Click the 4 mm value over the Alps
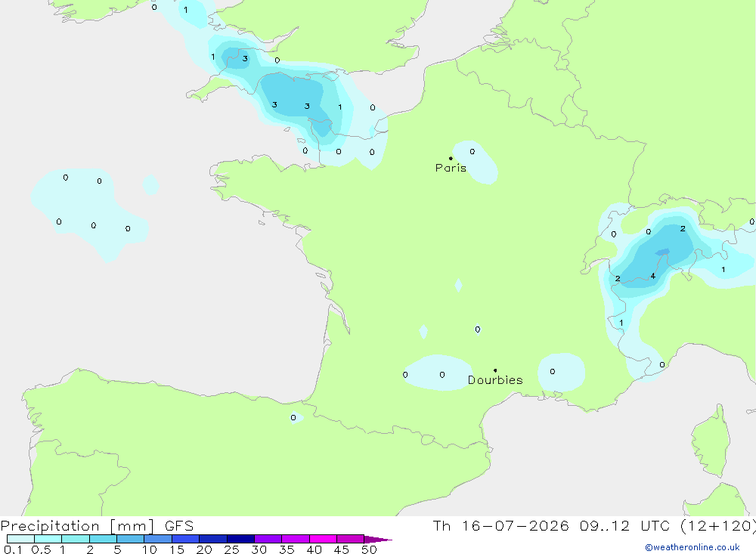 pyautogui.click(x=653, y=277)
